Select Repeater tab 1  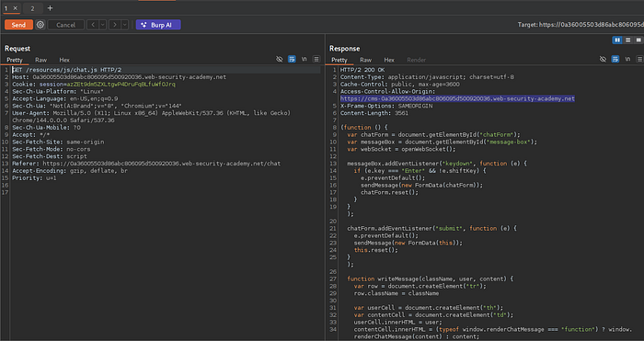[x=6, y=8]
